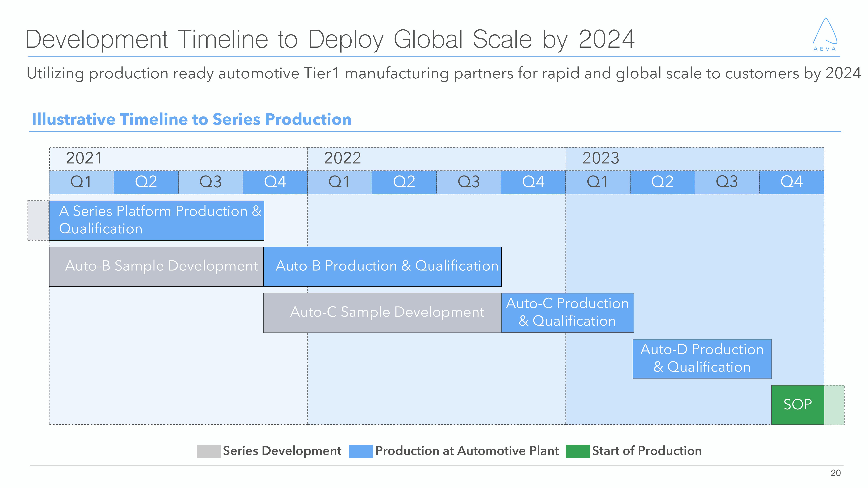This screenshot has height=488, width=868.
Task: Click the 2023 Q3 cell
Action: coord(727,182)
